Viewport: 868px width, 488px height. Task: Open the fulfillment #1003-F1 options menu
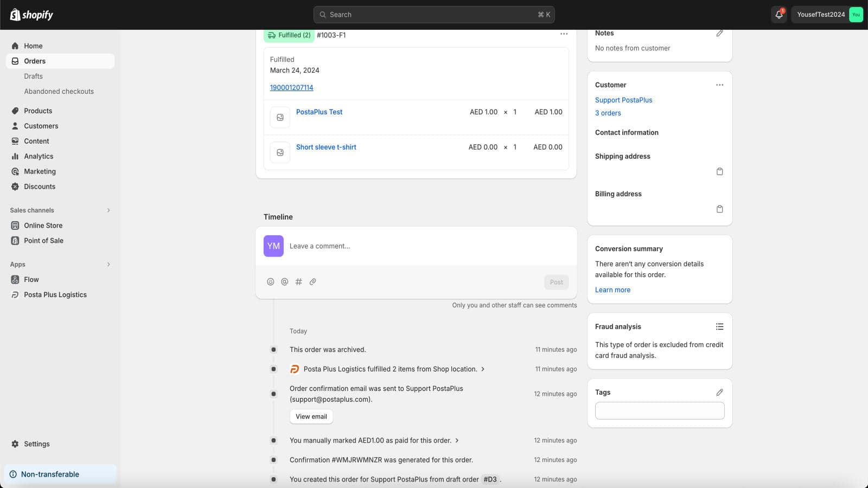(564, 34)
